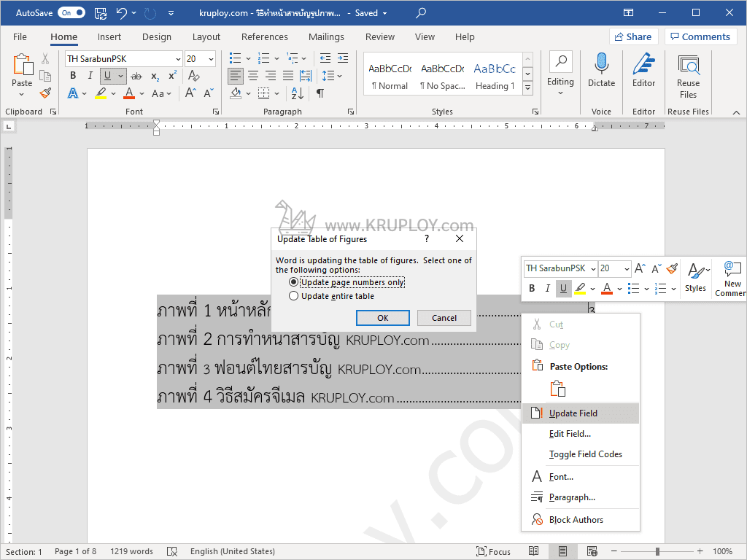Toggle Underline button in ribbon
The height and width of the screenshot is (560, 747).
108,76
